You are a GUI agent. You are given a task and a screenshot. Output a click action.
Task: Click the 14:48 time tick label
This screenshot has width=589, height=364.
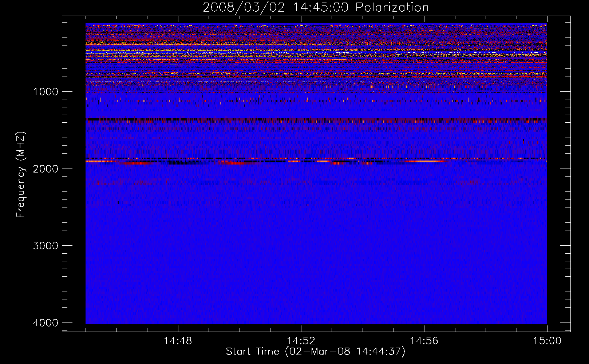(x=178, y=341)
